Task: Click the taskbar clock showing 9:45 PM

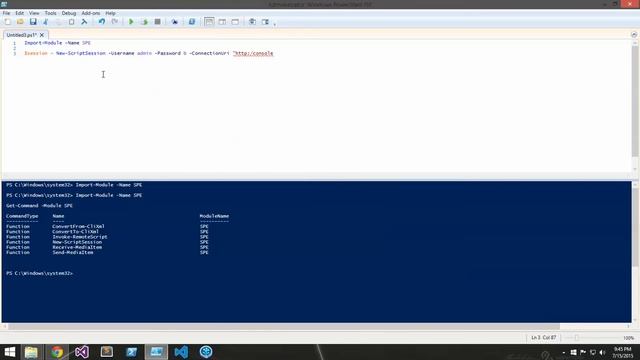Action: pos(622,353)
